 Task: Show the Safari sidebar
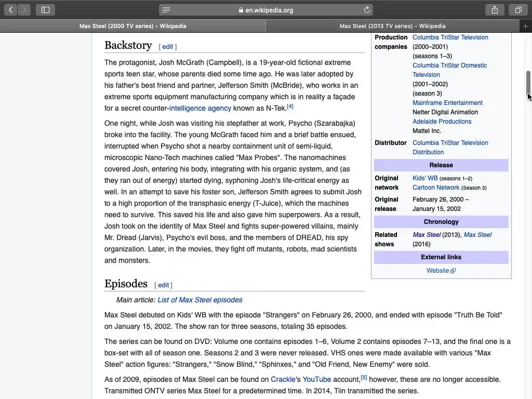tap(45, 10)
